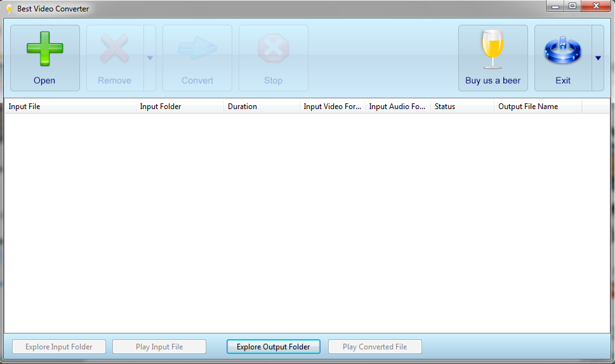
Task: Click the Explore Output Folder button
Action: (274, 347)
